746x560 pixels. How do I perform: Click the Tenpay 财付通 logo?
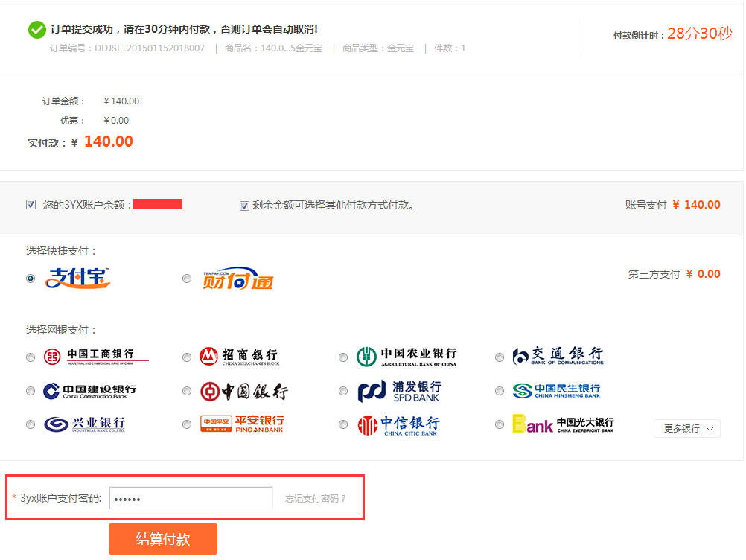coord(238,279)
